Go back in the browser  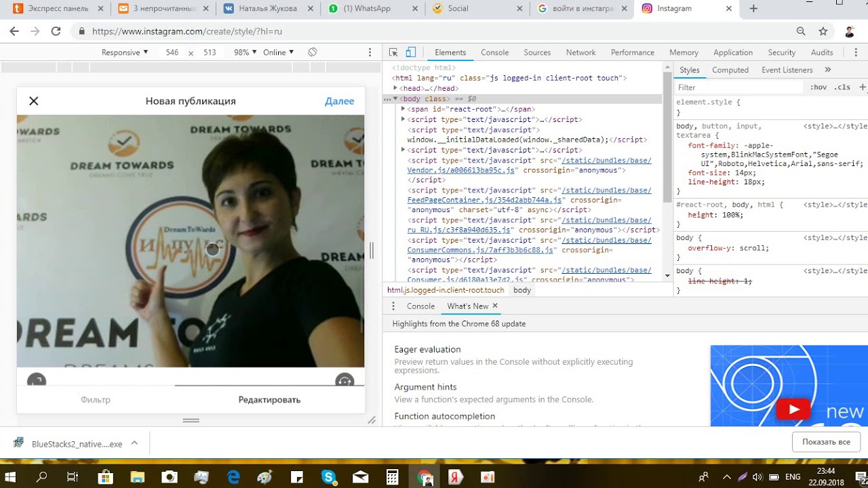point(14,31)
